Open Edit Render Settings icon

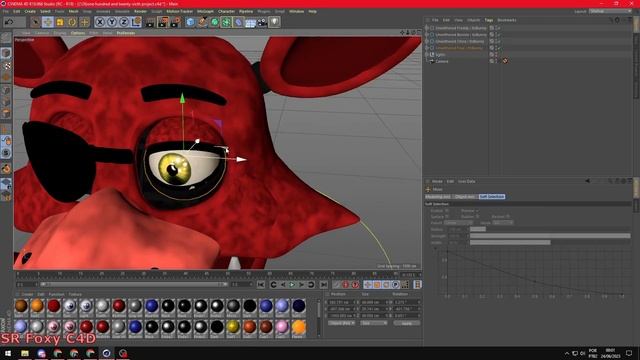175,22
